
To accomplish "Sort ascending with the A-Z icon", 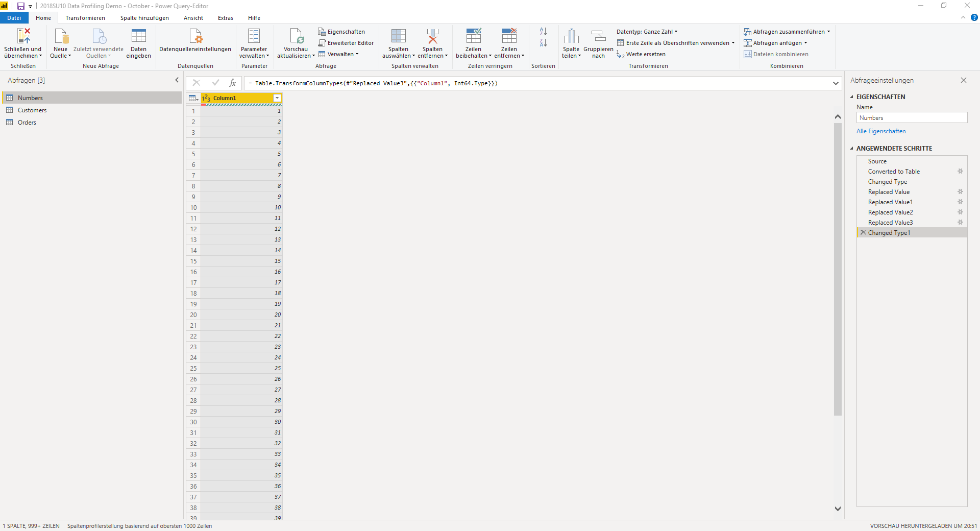I will [543, 32].
